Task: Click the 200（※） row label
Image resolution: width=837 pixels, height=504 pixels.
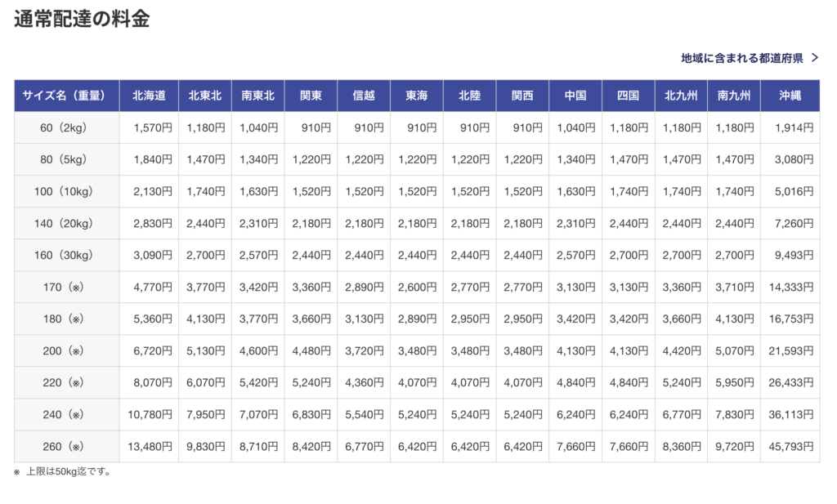Action: [x=67, y=350]
